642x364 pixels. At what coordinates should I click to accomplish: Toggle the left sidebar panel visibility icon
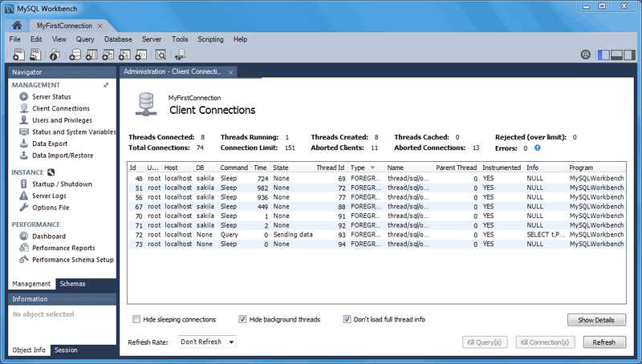click(603, 55)
